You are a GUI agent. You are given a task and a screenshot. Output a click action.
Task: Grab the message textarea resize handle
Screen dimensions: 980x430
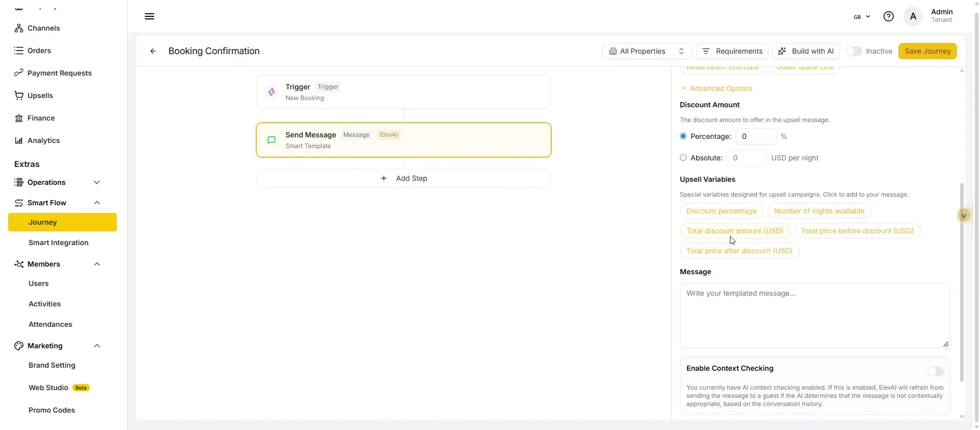[946, 344]
